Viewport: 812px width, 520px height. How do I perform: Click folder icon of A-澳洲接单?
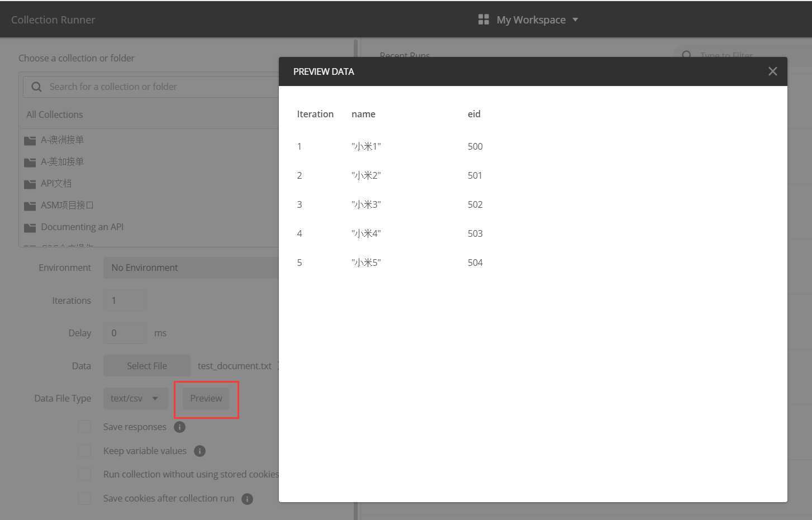(x=30, y=140)
